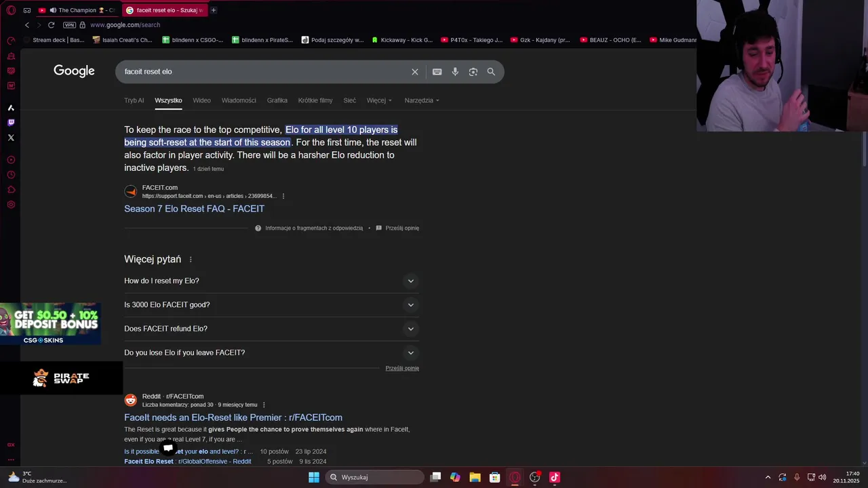The width and height of the screenshot is (868, 488).
Task: Go back using the browser back arrow
Action: tap(27, 25)
